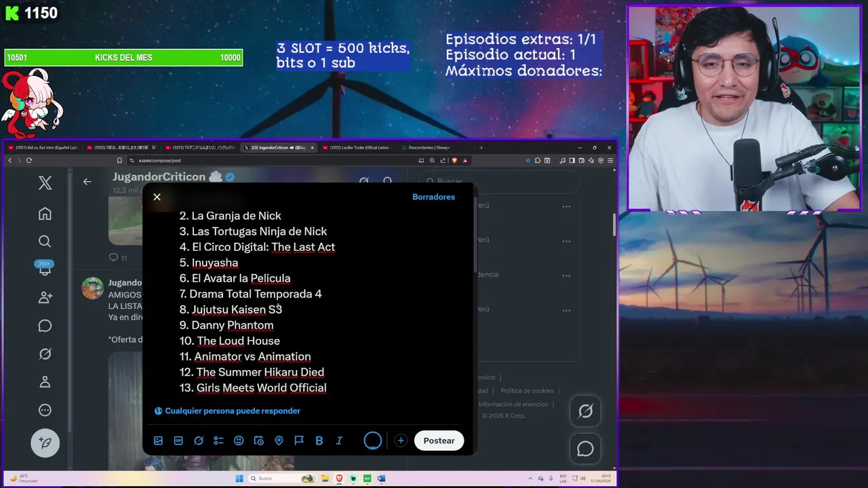
Task: Click inside post text at 'Inuyasha' line
Action: 209,263
